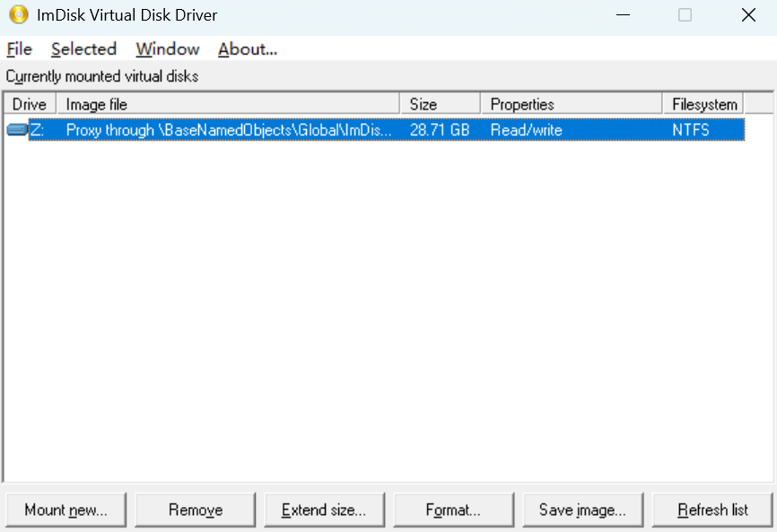Minimize the ImDisk window
The height and width of the screenshot is (532, 777).
[623, 15]
